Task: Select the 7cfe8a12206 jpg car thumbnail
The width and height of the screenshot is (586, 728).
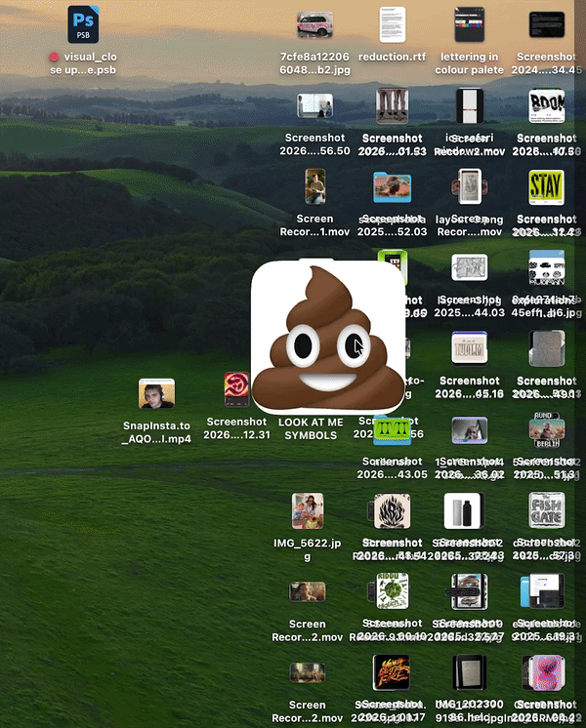Action: (315, 24)
